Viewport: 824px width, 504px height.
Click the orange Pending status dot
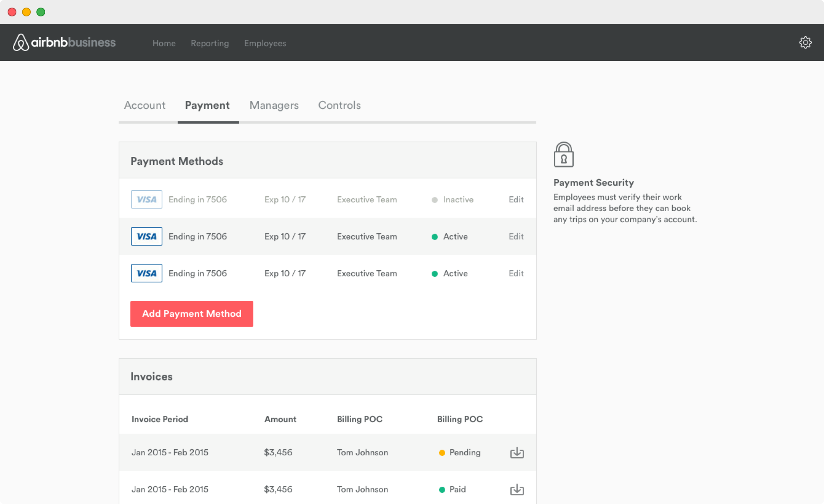pyautogui.click(x=442, y=453)
